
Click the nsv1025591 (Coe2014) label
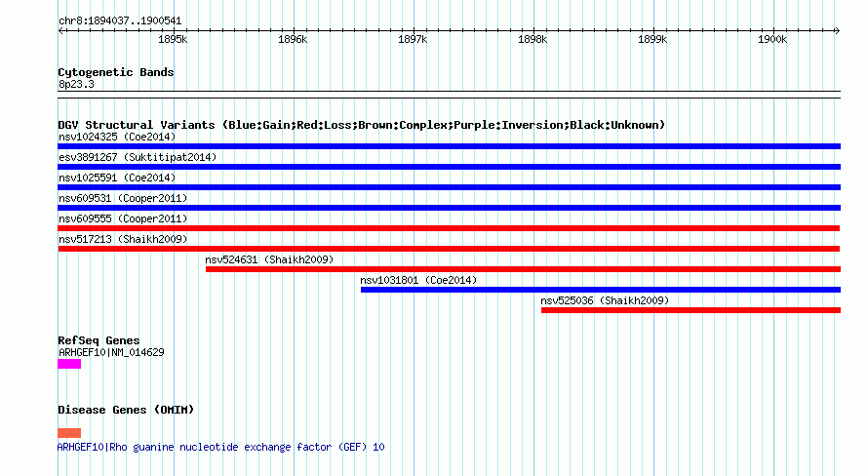coord(117,178)
